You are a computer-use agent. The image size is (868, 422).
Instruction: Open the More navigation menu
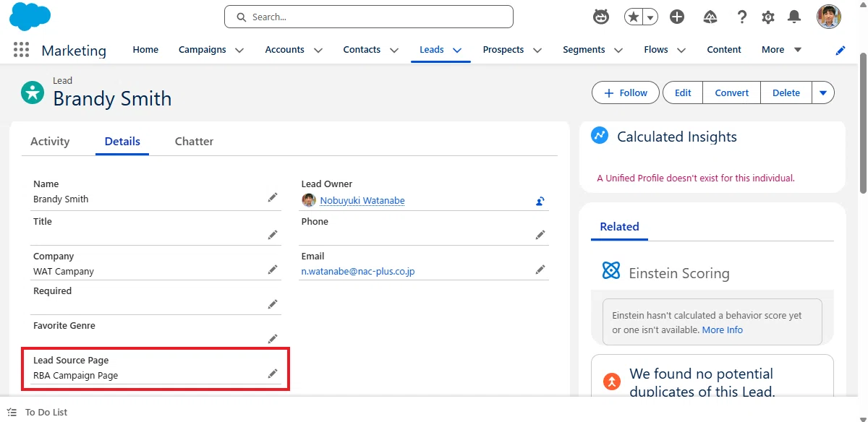click(x=782, y=50)
